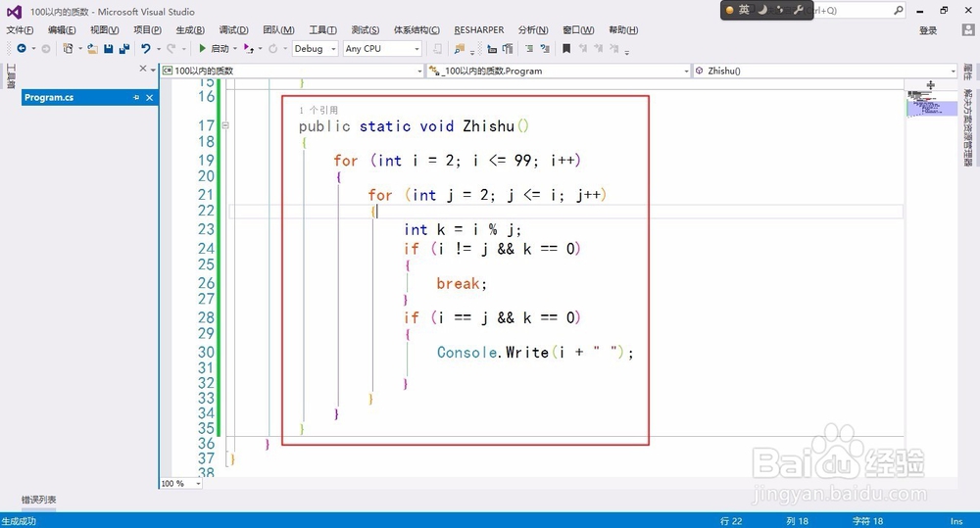Click the Redo arrow icon
This screenshot has height=528, width=980.
(171, 48)
